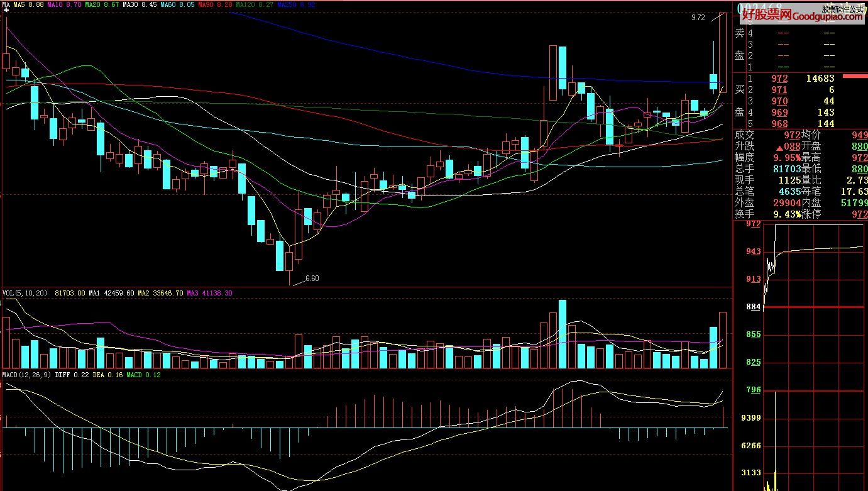Click the DEA 0.16 value
This screenshot has height=491, width=868.
click(107, 375)
